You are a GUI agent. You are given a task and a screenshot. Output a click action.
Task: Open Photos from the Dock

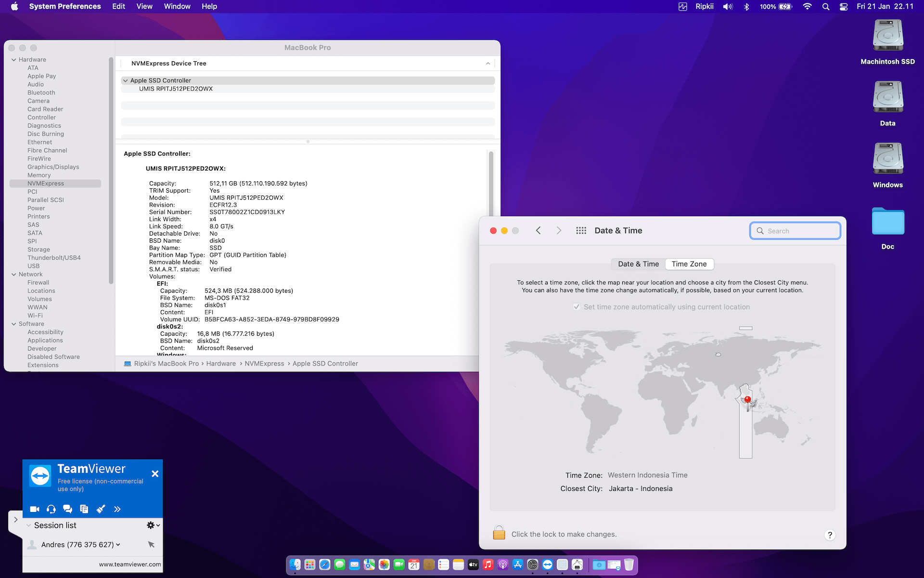point(384,565)
